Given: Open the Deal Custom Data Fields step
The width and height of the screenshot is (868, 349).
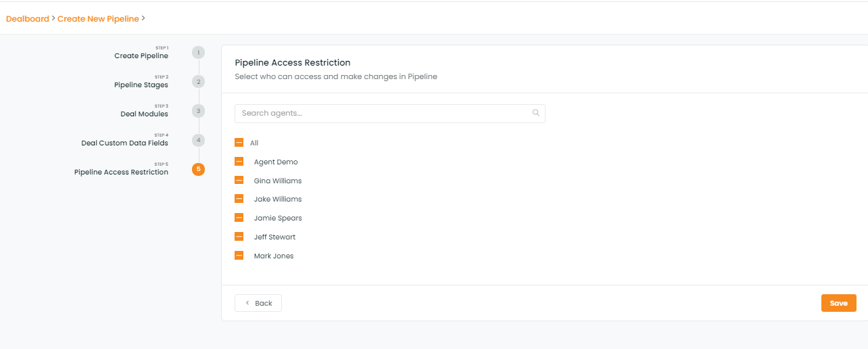Looking at the screenshot, I should 124,143.
